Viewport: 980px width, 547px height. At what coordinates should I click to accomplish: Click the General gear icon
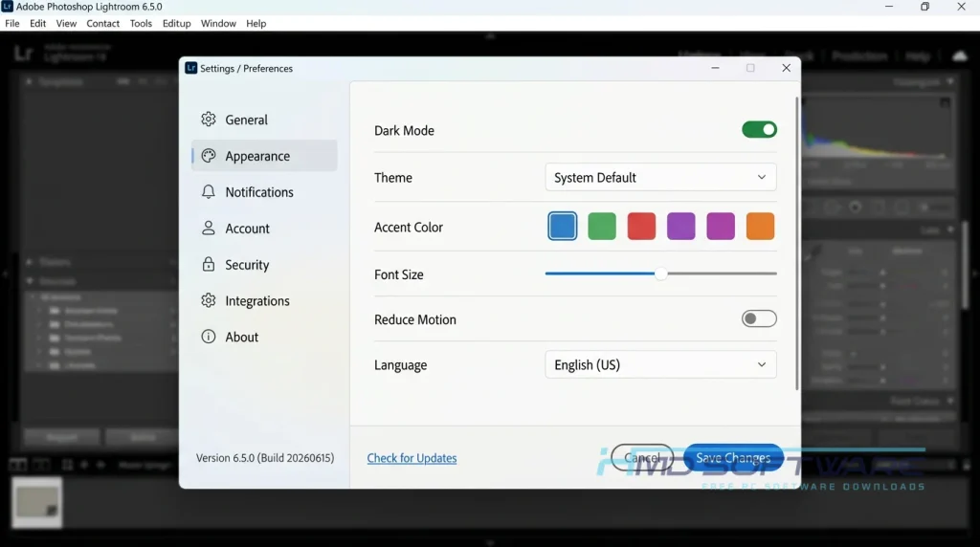point(208,120)
